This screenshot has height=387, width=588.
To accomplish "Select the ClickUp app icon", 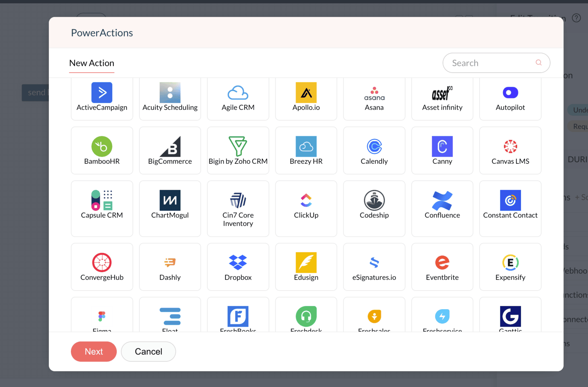I will tap(306, 200).
